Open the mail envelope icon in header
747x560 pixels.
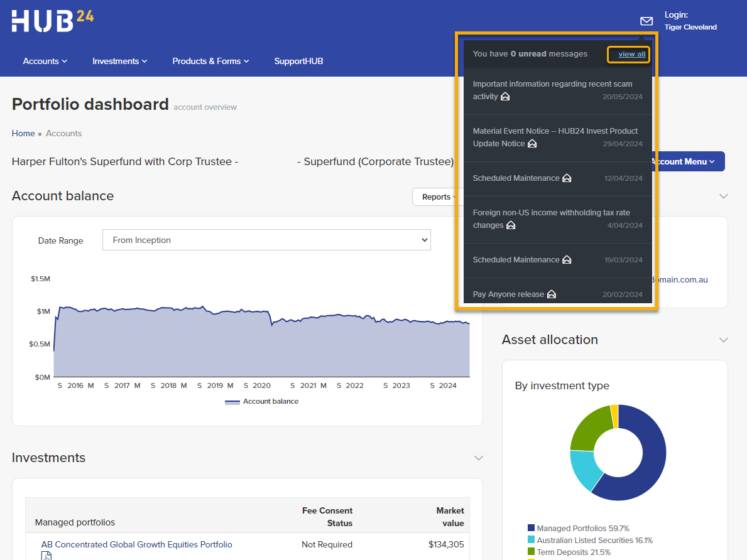pyautogui.click(x=646, y=21)
